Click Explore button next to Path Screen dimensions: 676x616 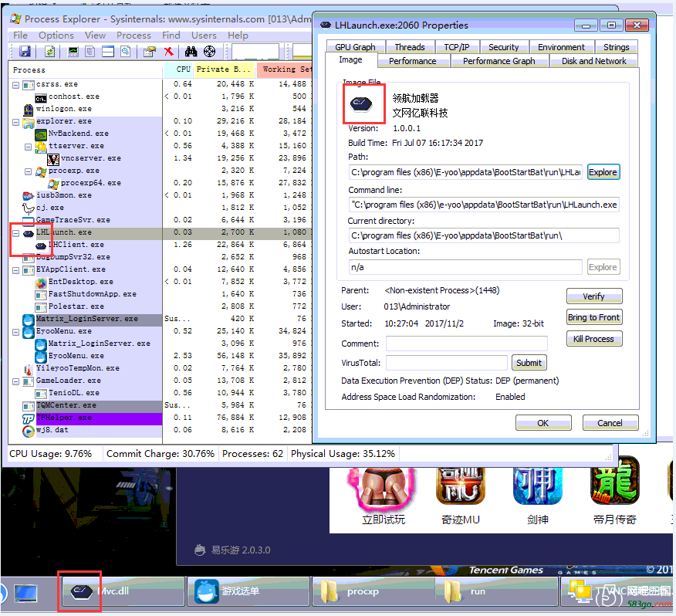(603, 172)
